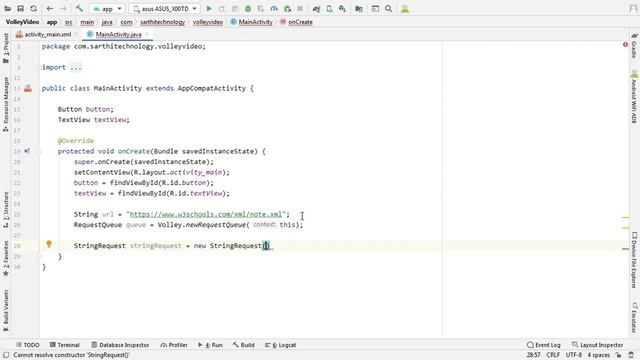Navigate back with the left arrow
The width and height of the screenshot is (640, 360).
[x=50, y=9]
